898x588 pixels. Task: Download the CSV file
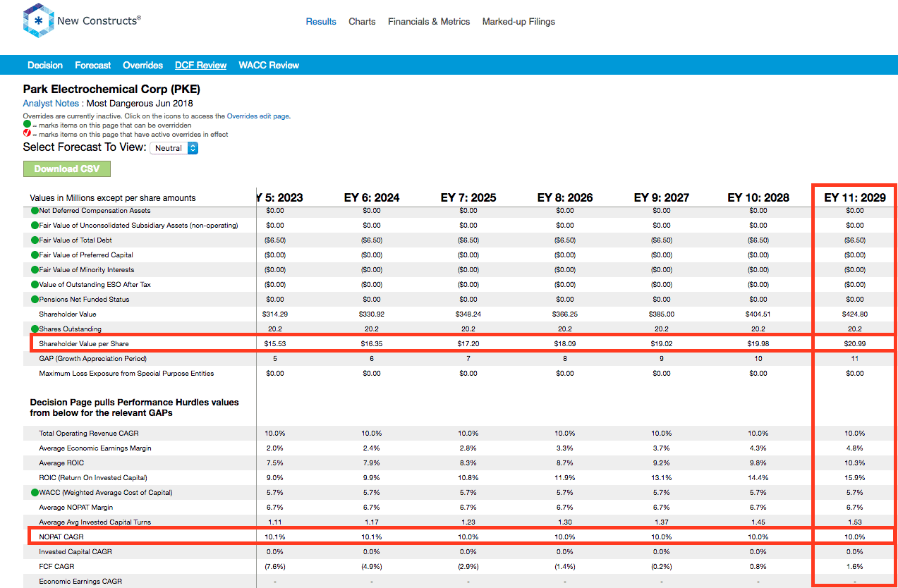pyautogui.click(x=67, y=169)
